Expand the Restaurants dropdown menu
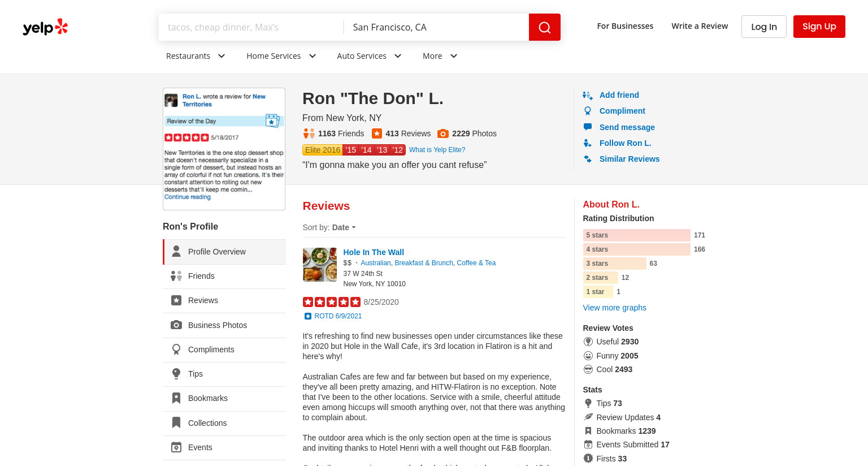The image size is (868, 466). [196, 56]
